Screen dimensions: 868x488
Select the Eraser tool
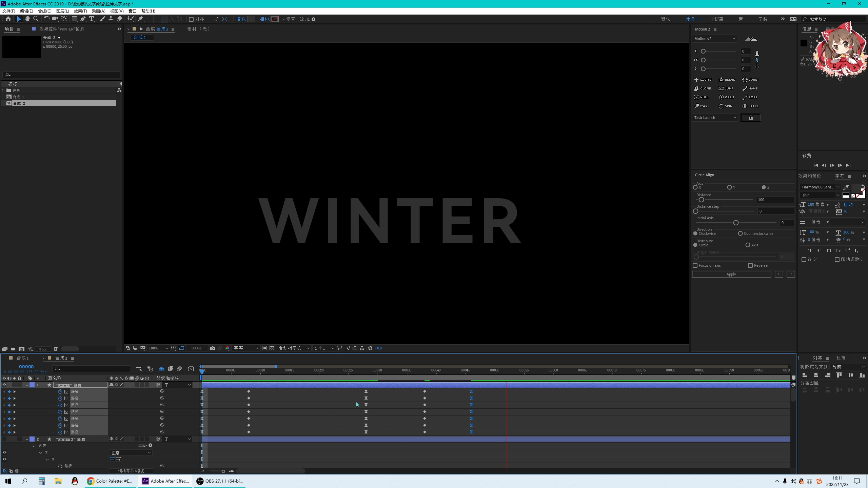(x=119, y=19)
